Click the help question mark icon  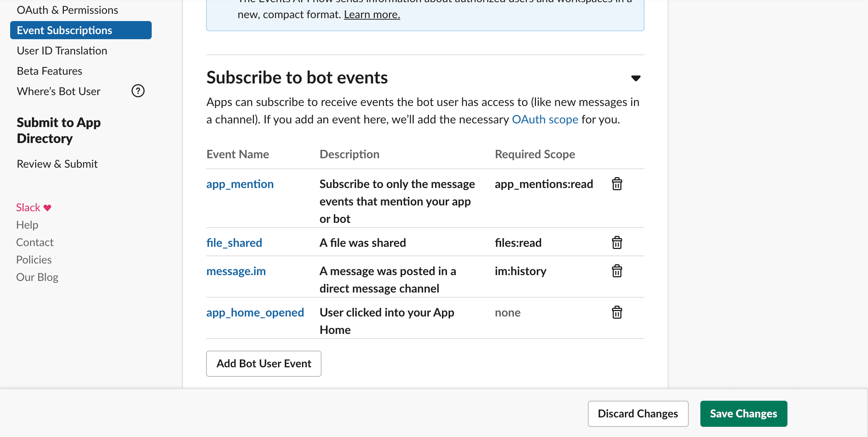pyautogui.click(x=138, y=91)
